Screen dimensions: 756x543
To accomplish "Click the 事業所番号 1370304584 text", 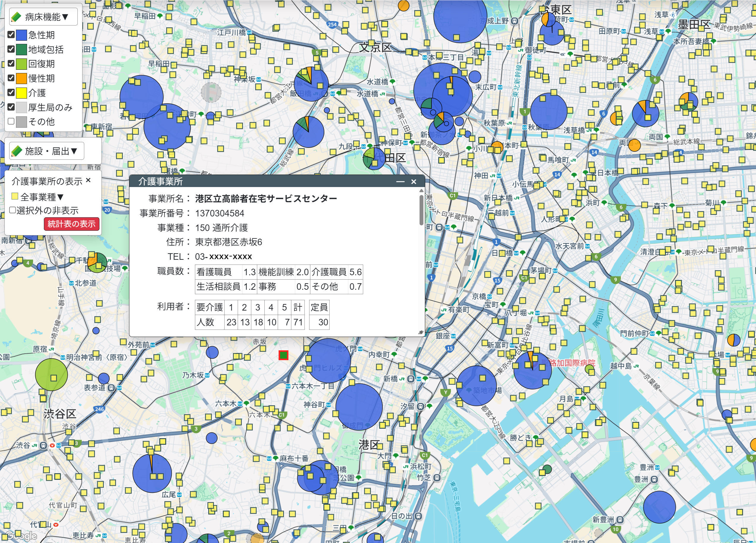I will pyautogui.click(x=220, y=213).
